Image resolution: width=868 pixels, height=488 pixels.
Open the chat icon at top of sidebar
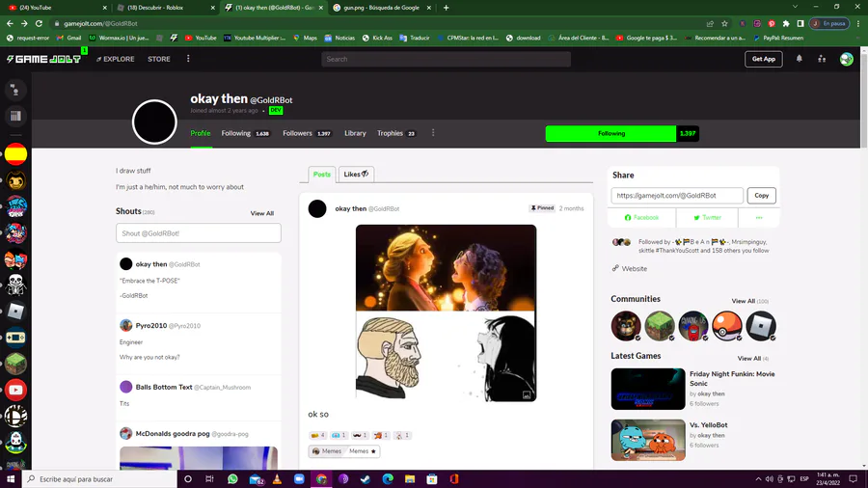click(x=15, y=90)
